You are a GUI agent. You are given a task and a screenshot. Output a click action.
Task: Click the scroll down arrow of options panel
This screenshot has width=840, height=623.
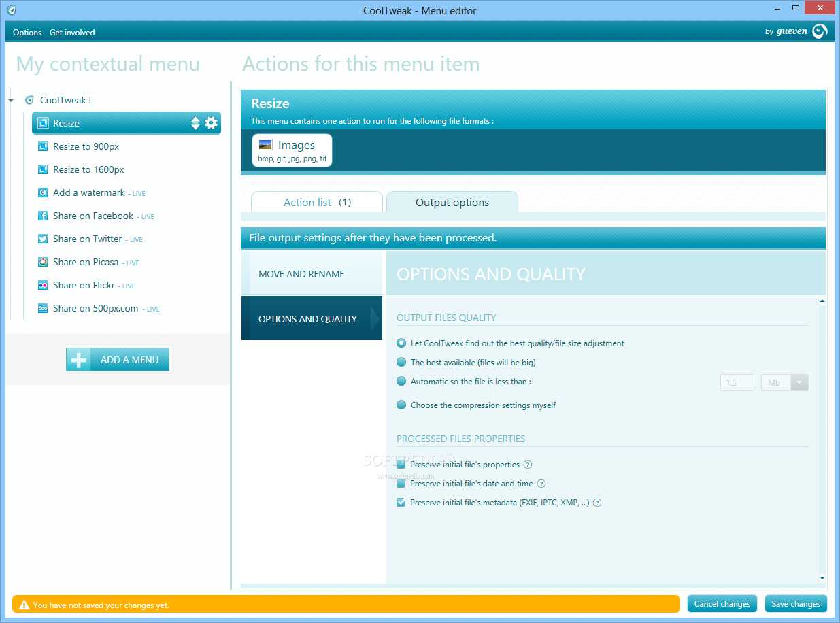(822, 578)
